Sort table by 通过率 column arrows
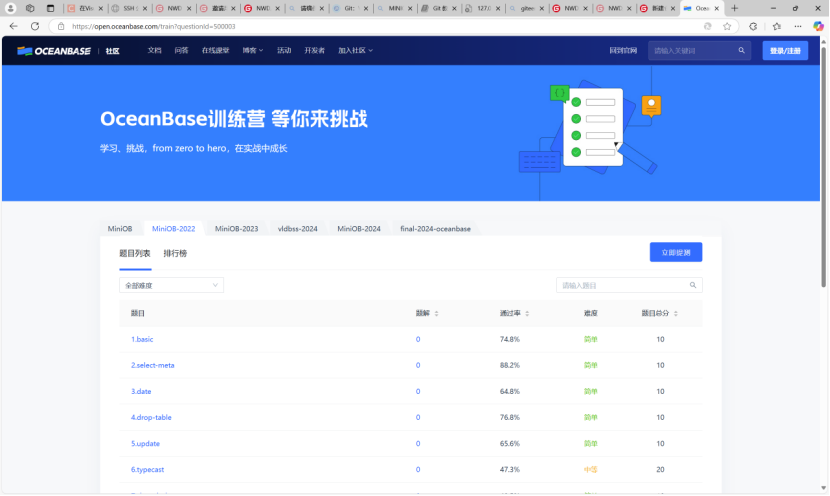 (x=527, y=313)
